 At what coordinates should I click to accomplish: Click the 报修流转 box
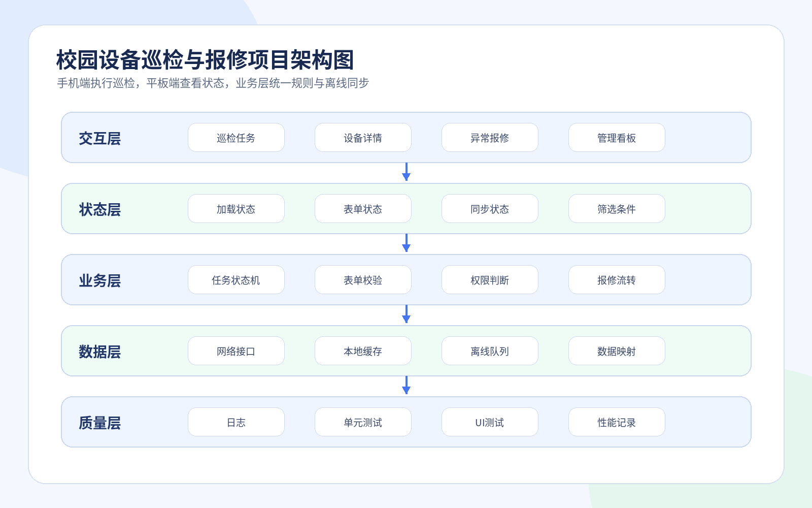617,280
